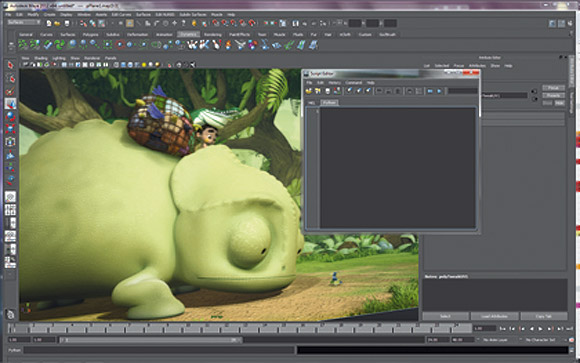Select the Paint Selection tool in toolbox
The height and width of the screenshot is (363, 580).
point(10,91)
